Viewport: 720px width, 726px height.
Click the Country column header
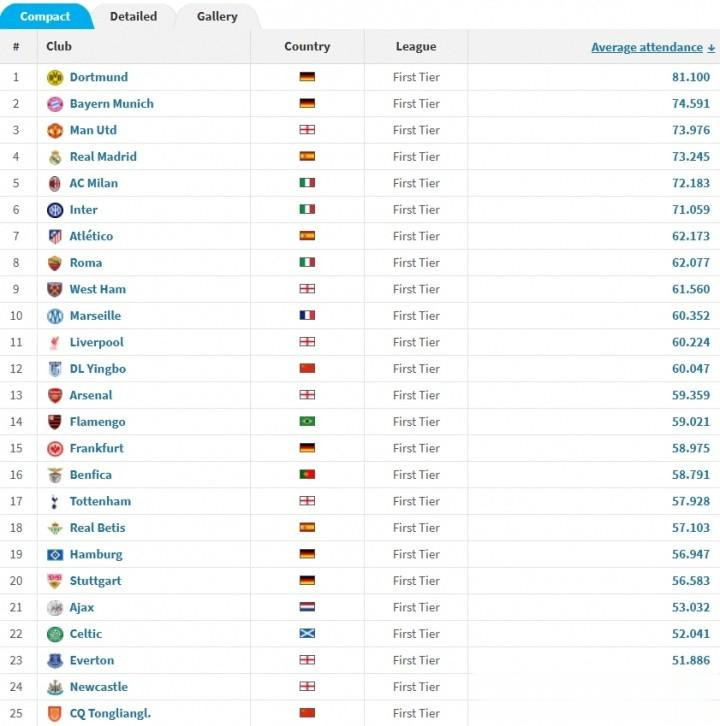pos(307,46)
